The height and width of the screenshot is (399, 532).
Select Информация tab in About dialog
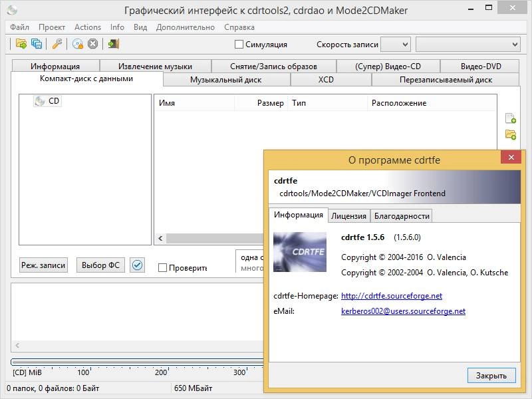pyautogui.click(x=299, y=215)
